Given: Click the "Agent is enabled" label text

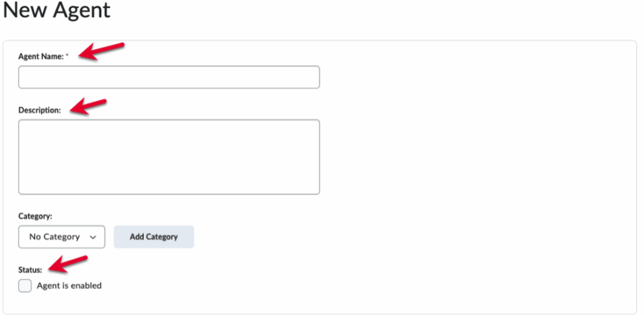Looking at the screenshot, I should pos(69,286).
